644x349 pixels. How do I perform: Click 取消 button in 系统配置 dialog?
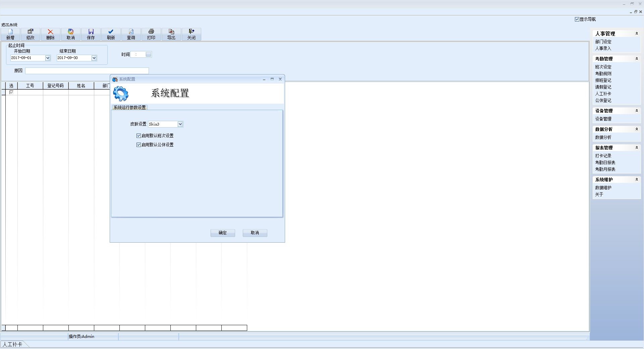point(255,233)
